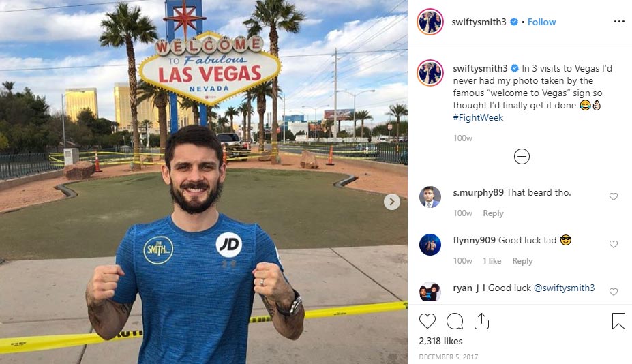Viewport: 632px width, 364px height.
Task: Open the #FightWeek hashtag
Action: 478,117
